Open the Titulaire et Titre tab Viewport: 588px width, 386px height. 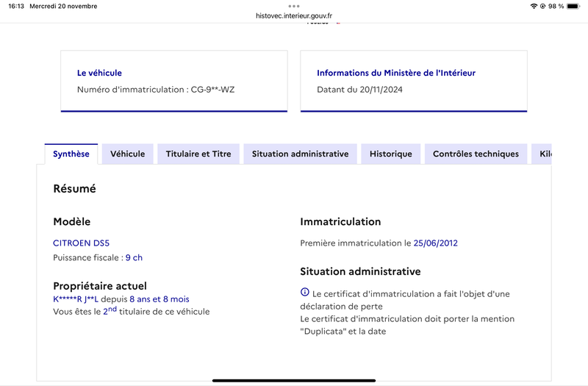pyautogui.click(x=198, y=154)
